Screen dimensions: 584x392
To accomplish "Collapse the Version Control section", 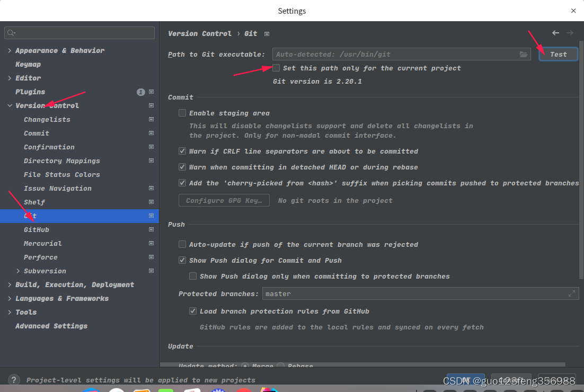I will click(10, 106).
